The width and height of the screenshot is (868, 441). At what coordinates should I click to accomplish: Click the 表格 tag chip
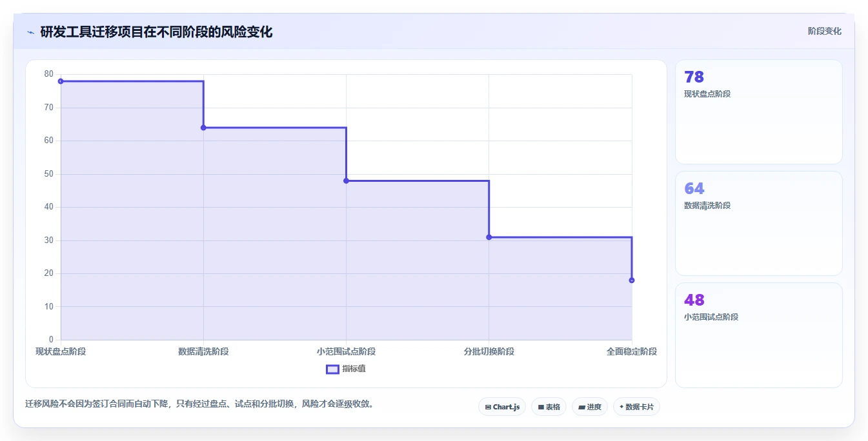[x=549, y=407]
